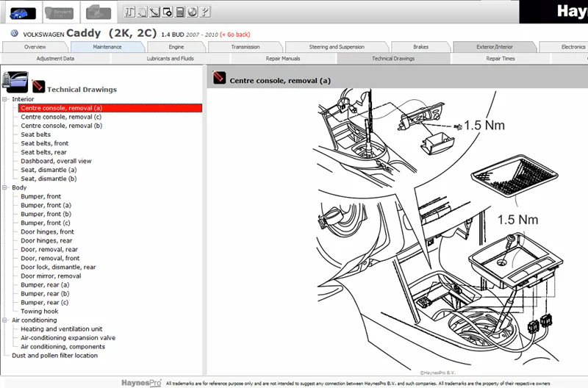Open Bumper, front (a)

[x=46, y=205]
